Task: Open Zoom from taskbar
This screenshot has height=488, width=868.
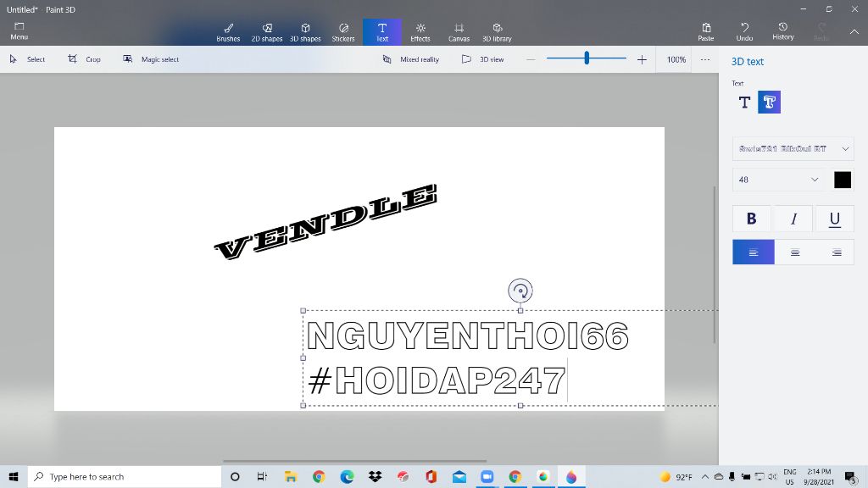Action: 487,476
